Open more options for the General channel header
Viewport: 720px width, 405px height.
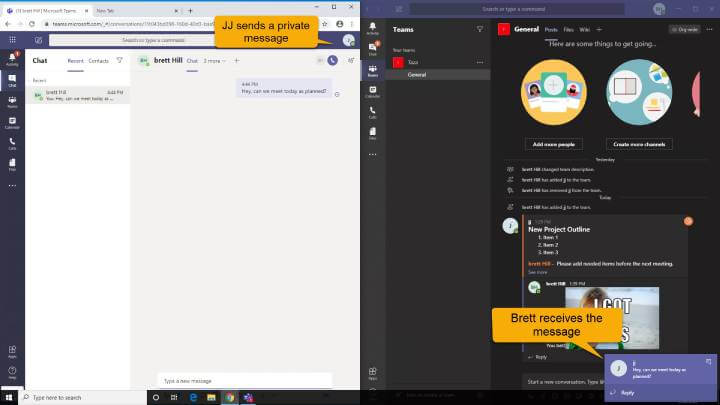click(709, 29)
